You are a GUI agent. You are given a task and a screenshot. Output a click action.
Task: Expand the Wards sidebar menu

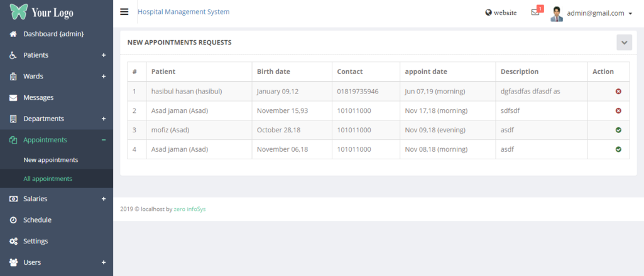click(x=104, y=77)
